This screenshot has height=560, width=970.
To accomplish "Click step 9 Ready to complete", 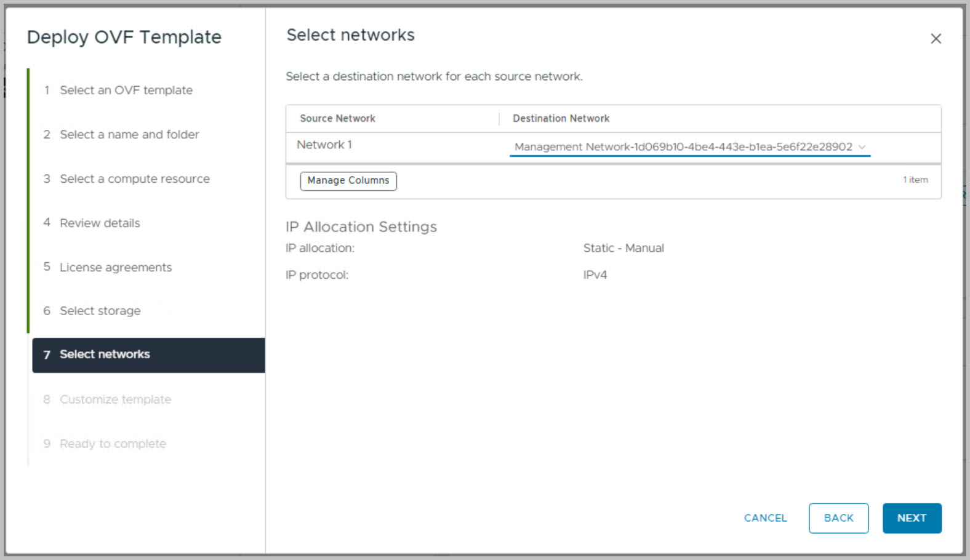I will (x=113, y=444).
